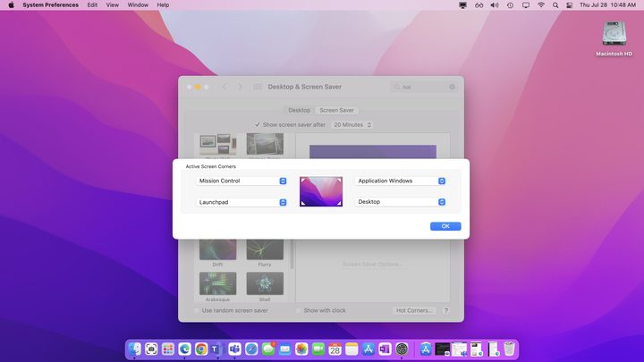Open OneNote from the Dock
The image size is (644, 362).
(x=385, y=349)
